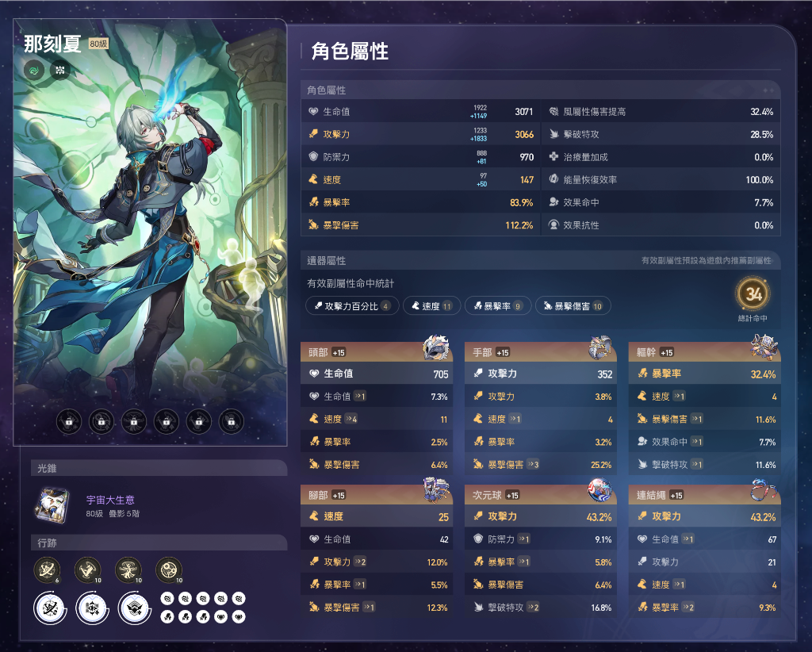Click the head relic helmet icon
The height and width of the screenshot is (652, 812).
coord(436,347)
